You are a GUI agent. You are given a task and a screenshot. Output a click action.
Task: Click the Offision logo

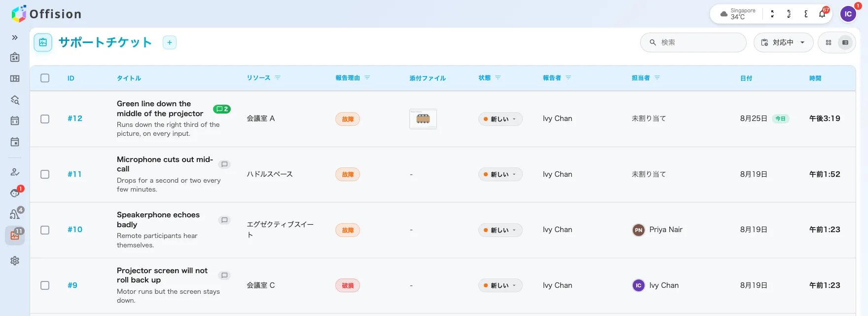pos(46,14)
